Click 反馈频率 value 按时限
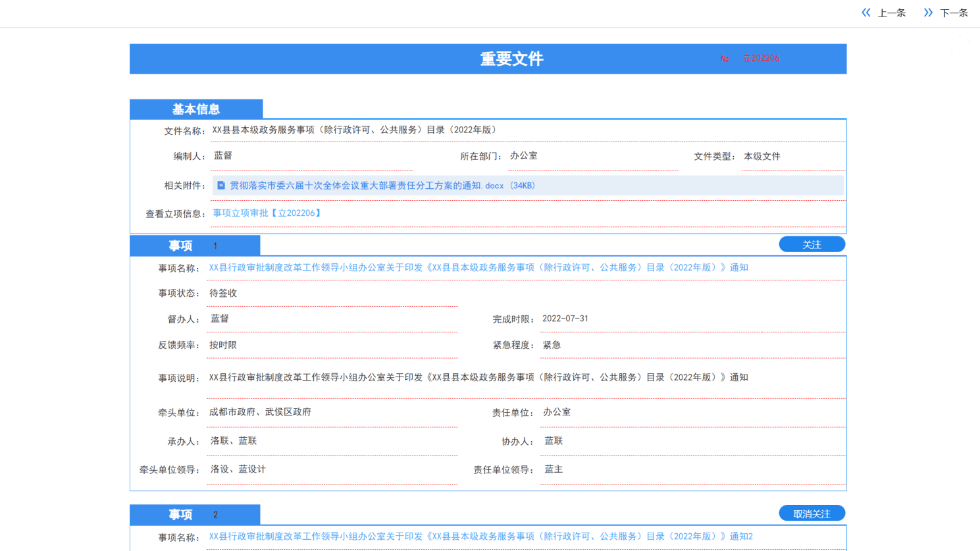 pyautogui.click(x=223, y=345)
